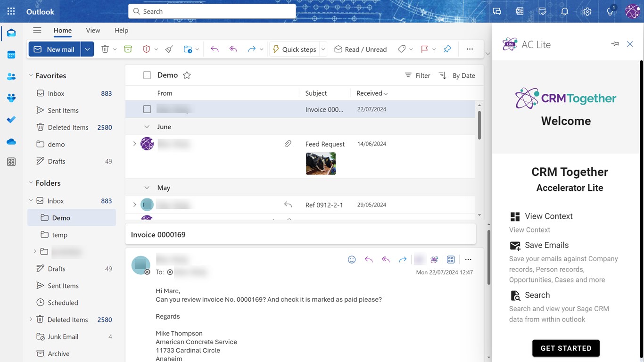Close the AC Lite panel
644x362 pixels.
630,44
